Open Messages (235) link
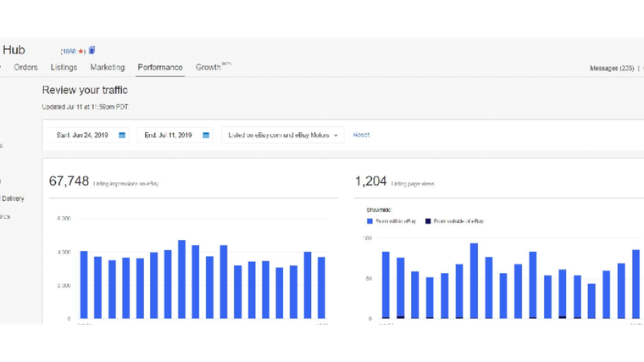 612,68
